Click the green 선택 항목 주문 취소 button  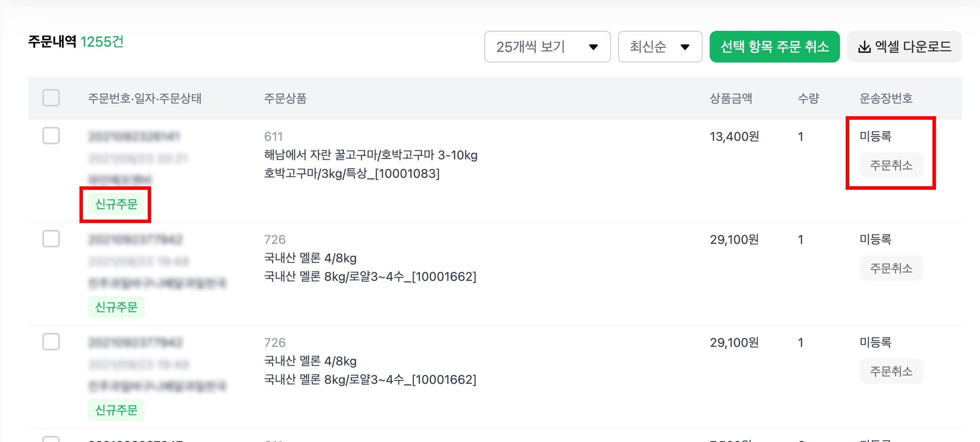(x=774, y=47)
